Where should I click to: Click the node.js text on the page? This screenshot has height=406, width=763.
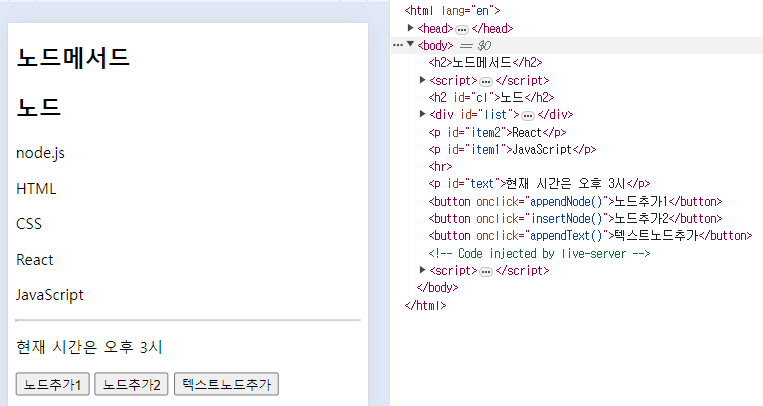tap(40, 153)
